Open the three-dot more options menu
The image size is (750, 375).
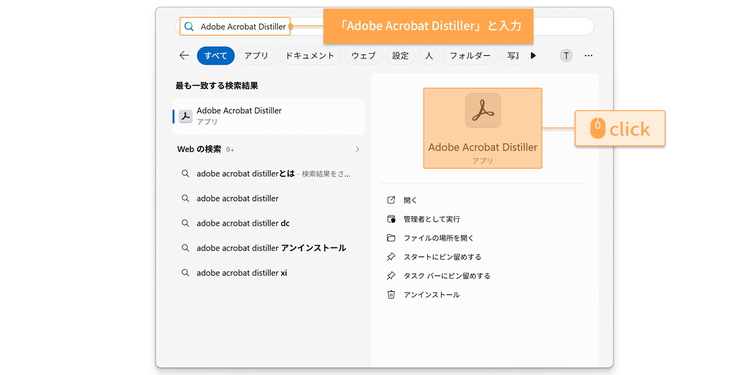point(588,55)
